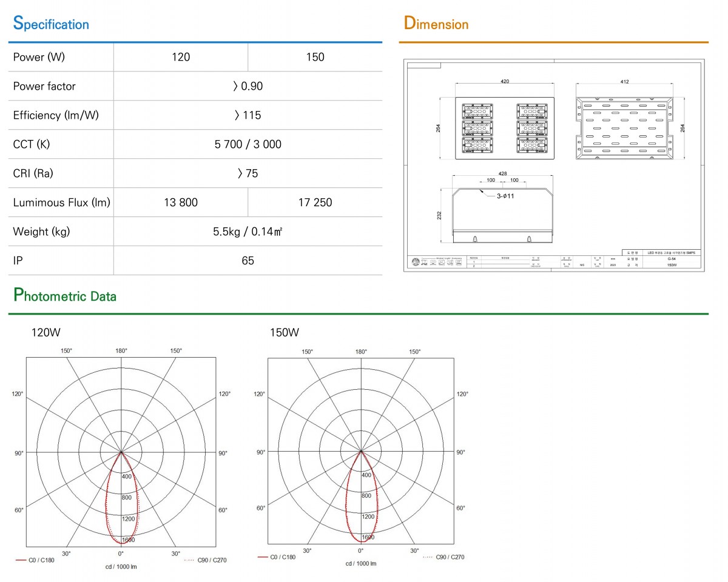
Task: Click the 800 ring value on the 120W chart
Action: click(127, 498)
